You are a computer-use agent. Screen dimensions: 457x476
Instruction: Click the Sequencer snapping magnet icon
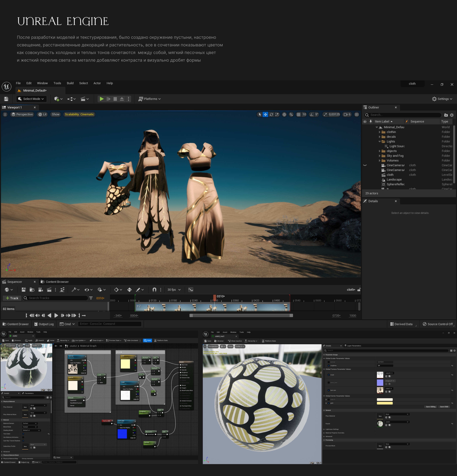click(154, 289)
